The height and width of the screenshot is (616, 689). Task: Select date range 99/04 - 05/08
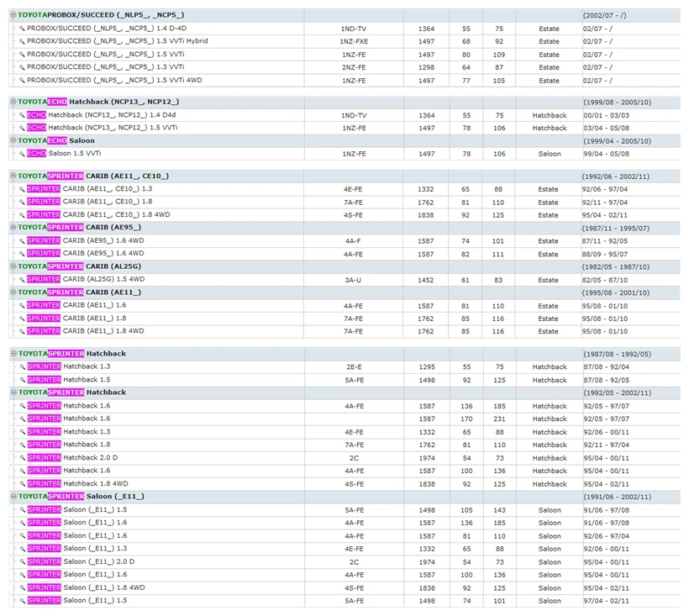606,155
